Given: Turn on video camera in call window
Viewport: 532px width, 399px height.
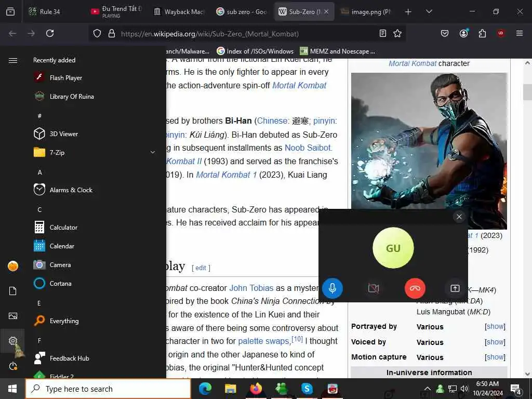Looking at the screenshot, I should (x=374, y=288).
